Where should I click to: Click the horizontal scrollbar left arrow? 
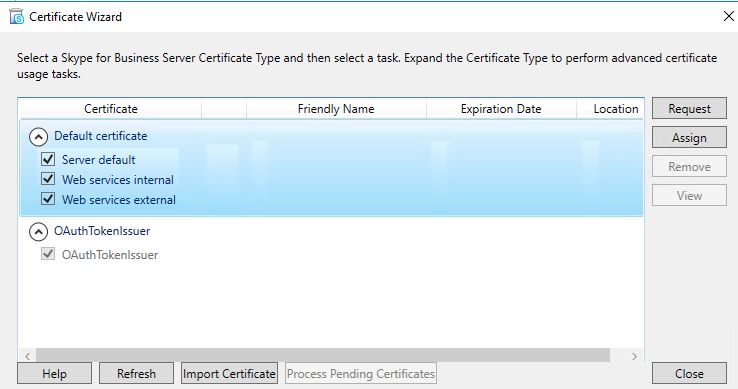coord(27,356)
